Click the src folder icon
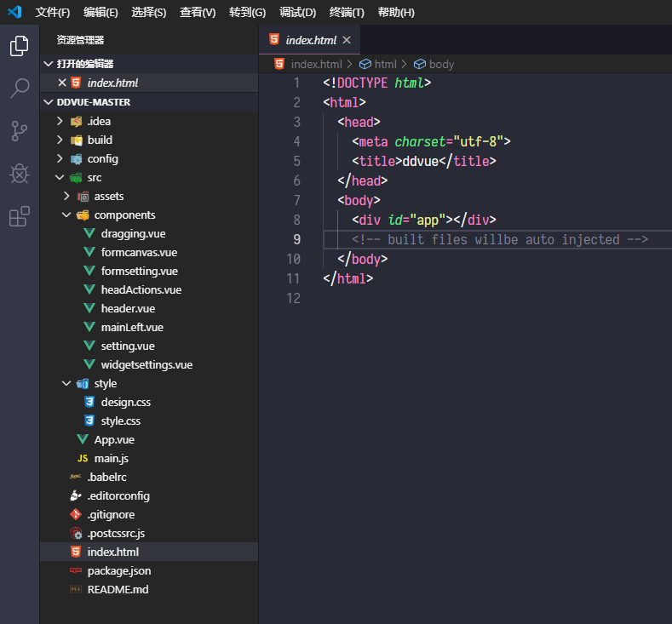The image size is (672, 624). pos(77,178)
